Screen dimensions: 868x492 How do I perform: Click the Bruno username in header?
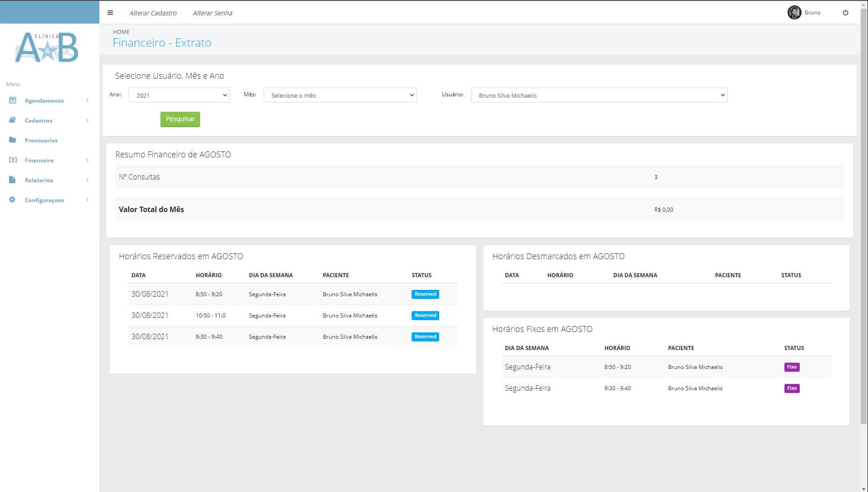point(812,13)
